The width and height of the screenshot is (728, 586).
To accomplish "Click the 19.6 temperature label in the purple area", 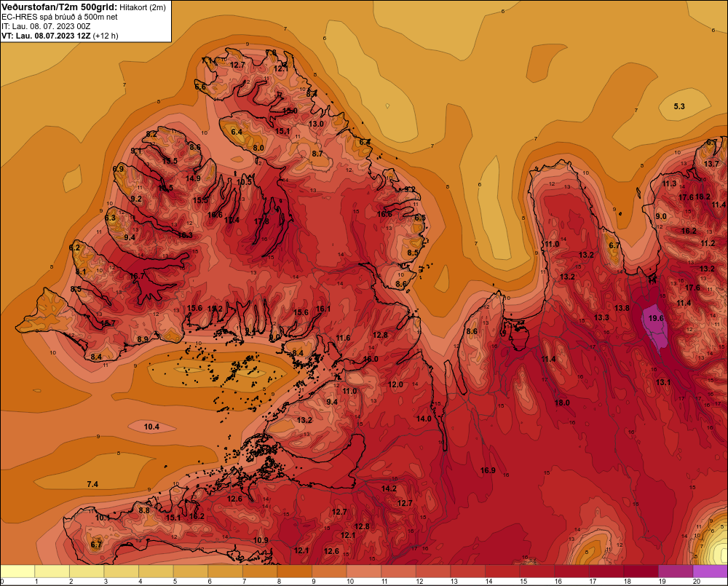I will tap(656, 318).
